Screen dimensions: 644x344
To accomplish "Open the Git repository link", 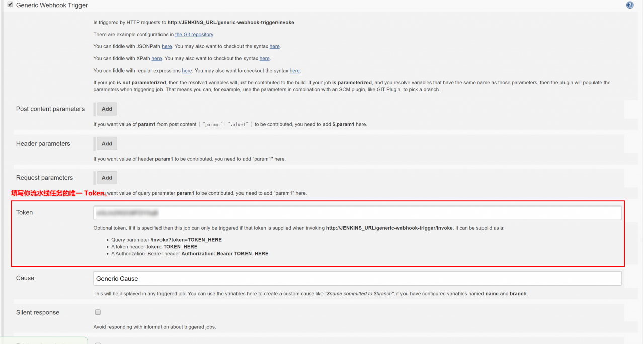I will tap(194, 35).
